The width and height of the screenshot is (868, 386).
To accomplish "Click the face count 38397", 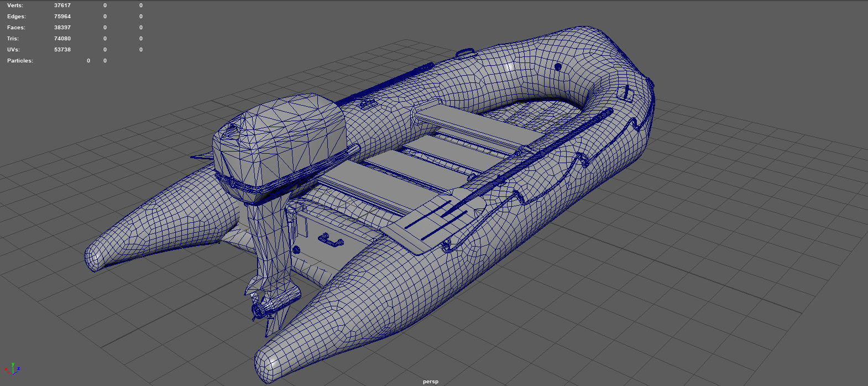I will pos(62,27).
